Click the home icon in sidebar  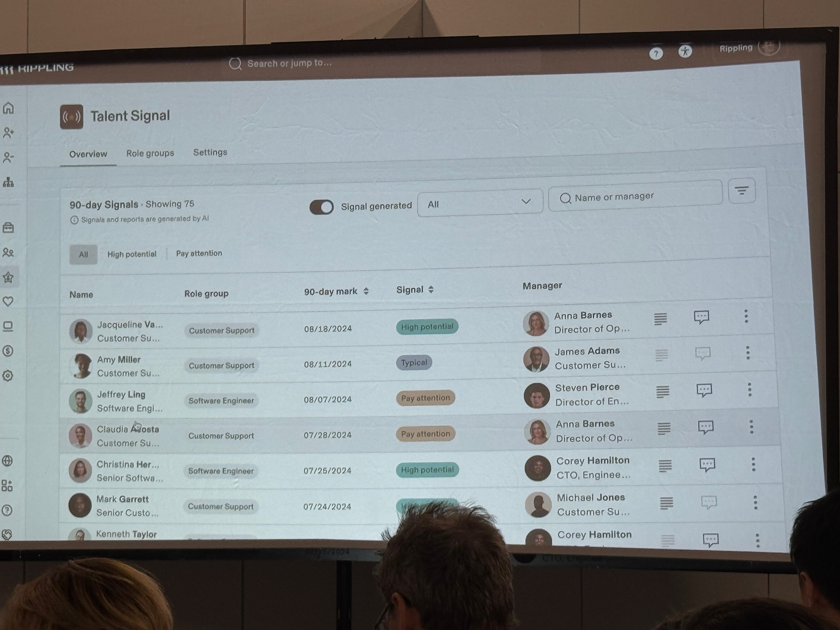pyautogui.click(x=8, y=108)
